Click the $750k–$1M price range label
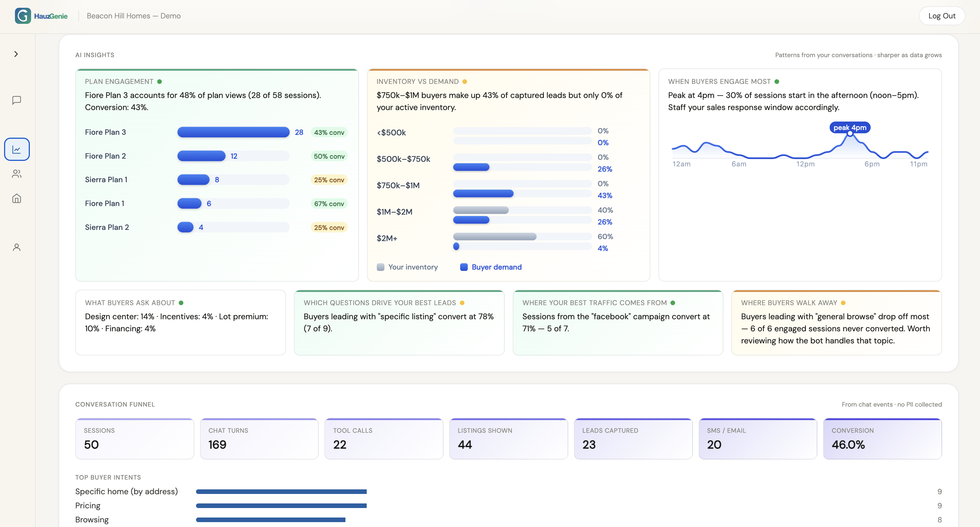Screen dimensions: 980x527 tap(398, 185)
